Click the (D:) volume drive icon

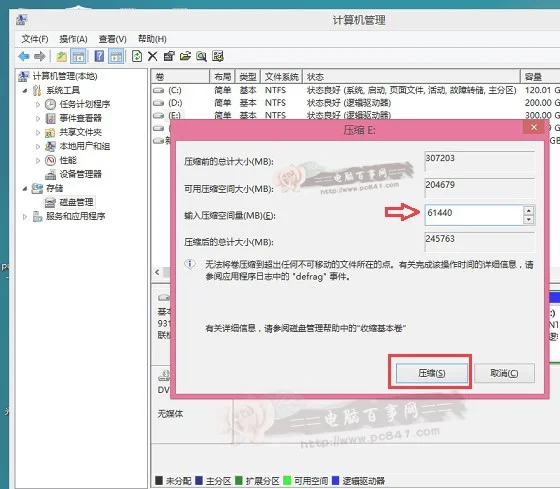[158, 103]
